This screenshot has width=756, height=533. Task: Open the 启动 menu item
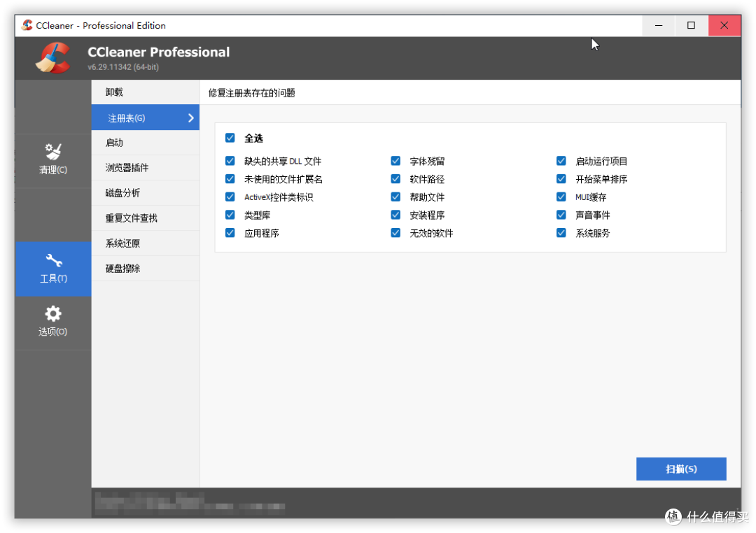click(145, 143)
